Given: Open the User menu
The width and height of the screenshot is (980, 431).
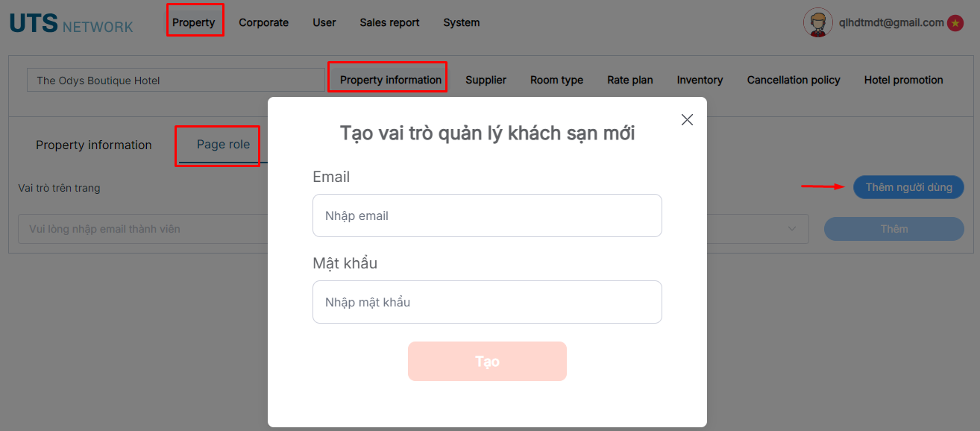Looking at the screenshot, I should 324,22.
